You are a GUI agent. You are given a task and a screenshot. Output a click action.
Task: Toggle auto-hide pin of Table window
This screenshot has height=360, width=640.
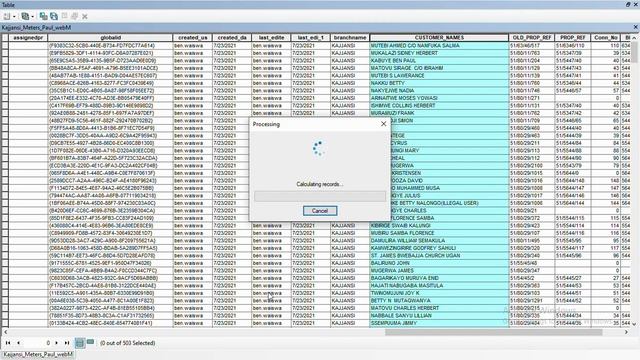[x=628, y=4]
